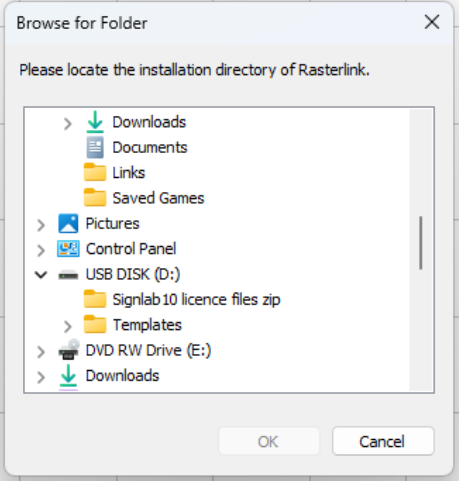Screen dimensions: 459x481
Task: Select the Links folder label
Action: click(x=129, y=173)
